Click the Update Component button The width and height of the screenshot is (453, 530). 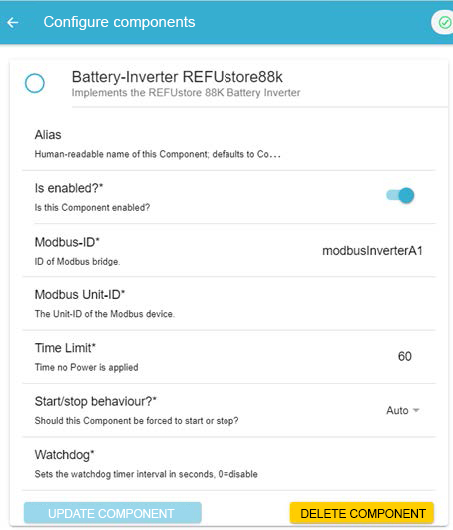point(113,513)
